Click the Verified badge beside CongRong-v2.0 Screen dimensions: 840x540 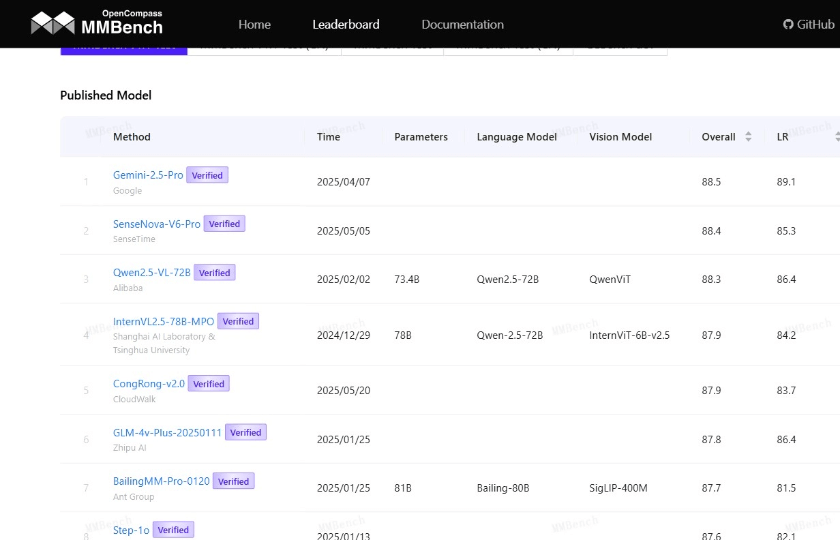pos(209,383)
